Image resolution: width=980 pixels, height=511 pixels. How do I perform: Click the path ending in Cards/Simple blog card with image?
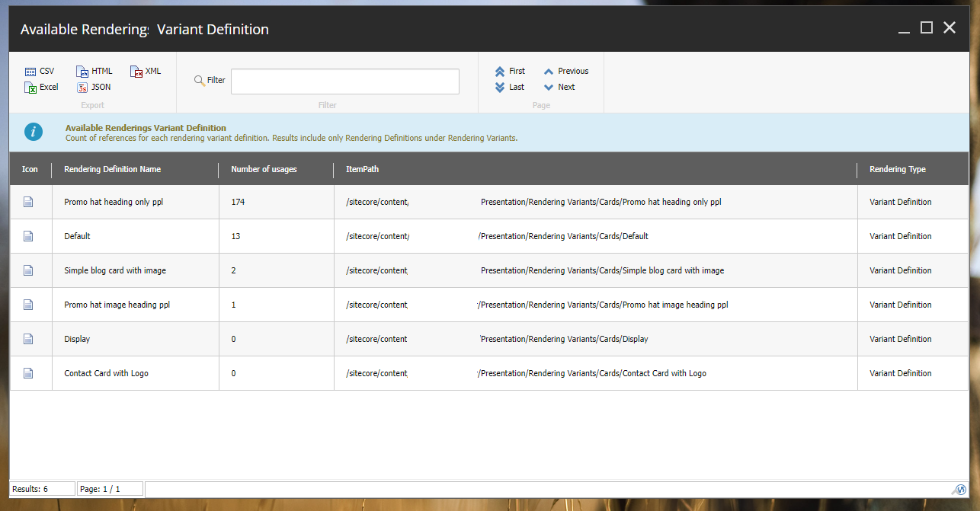coord(535,270)
